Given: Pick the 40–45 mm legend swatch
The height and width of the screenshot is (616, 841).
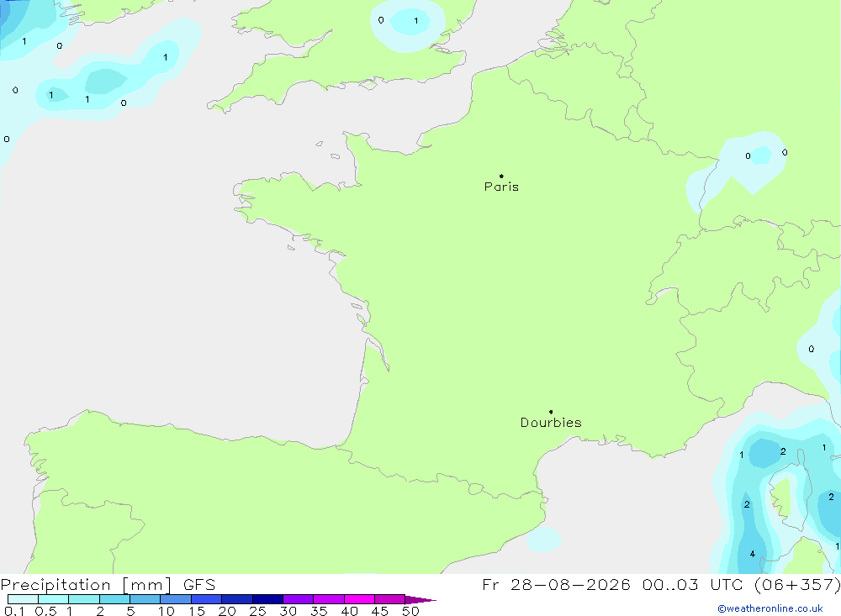Looking at the screenshot, I should pyautogui.click(x=359, y=599).
